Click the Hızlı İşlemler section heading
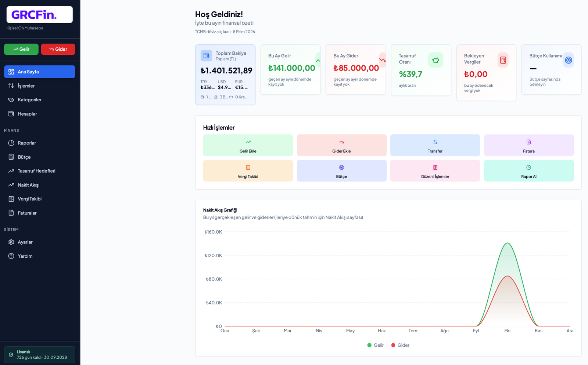588x365 pixels. pyautogui.click(x=219, y=127)
